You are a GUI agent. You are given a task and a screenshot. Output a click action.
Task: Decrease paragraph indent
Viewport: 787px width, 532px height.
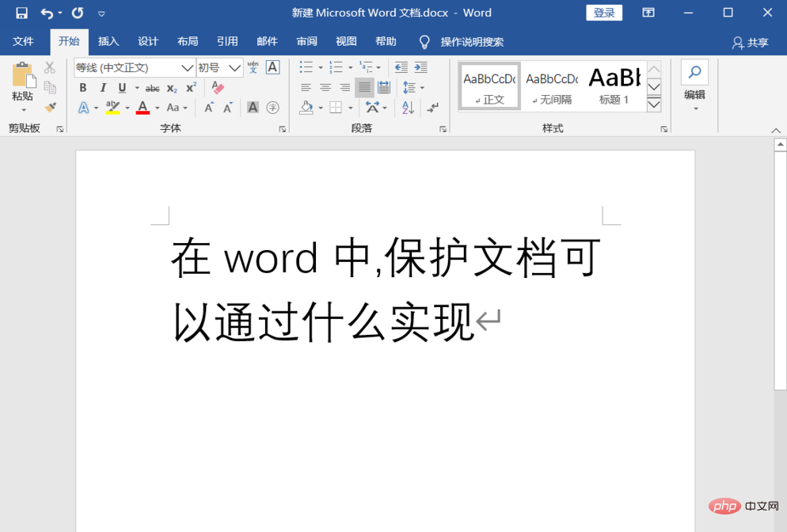coord(401,67)
